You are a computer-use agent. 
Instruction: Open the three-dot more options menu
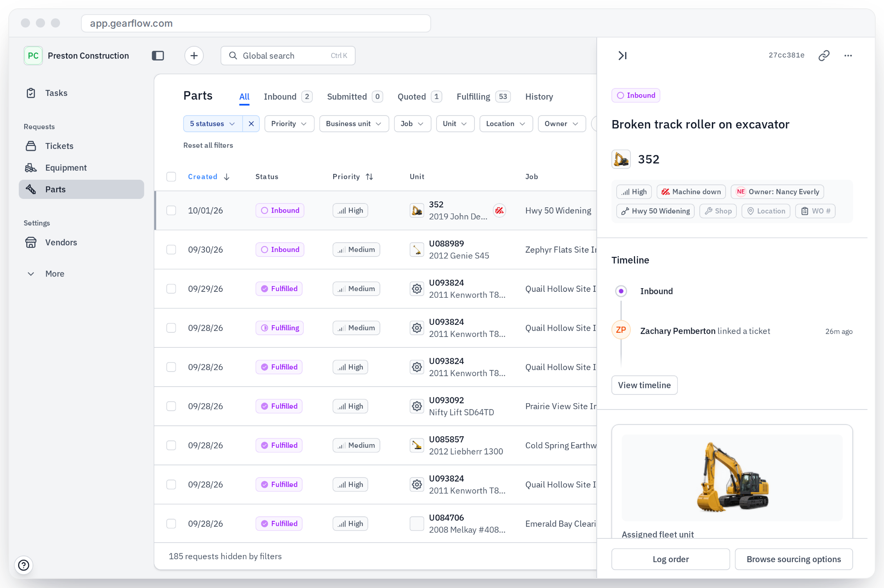point(848,55)
